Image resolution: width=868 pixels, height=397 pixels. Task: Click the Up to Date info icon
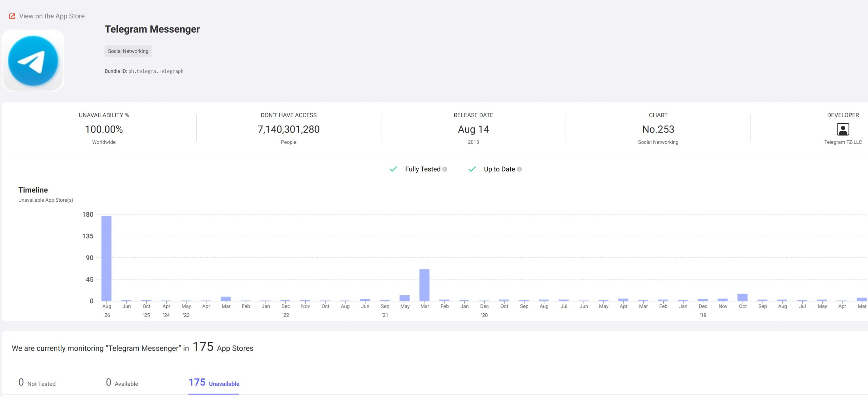tap(519, 169)
